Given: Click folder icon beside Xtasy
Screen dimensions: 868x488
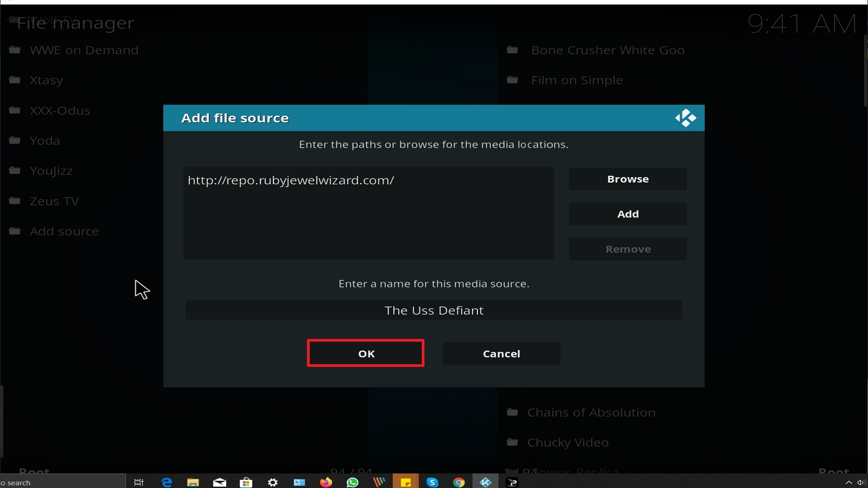Looking at the screenshot, I should point(15,80).
